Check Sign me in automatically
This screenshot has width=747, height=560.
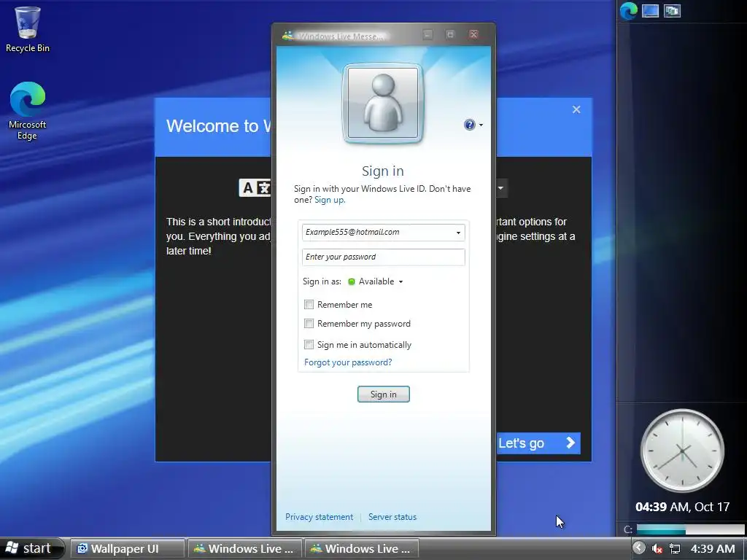[x=309, y=344]
